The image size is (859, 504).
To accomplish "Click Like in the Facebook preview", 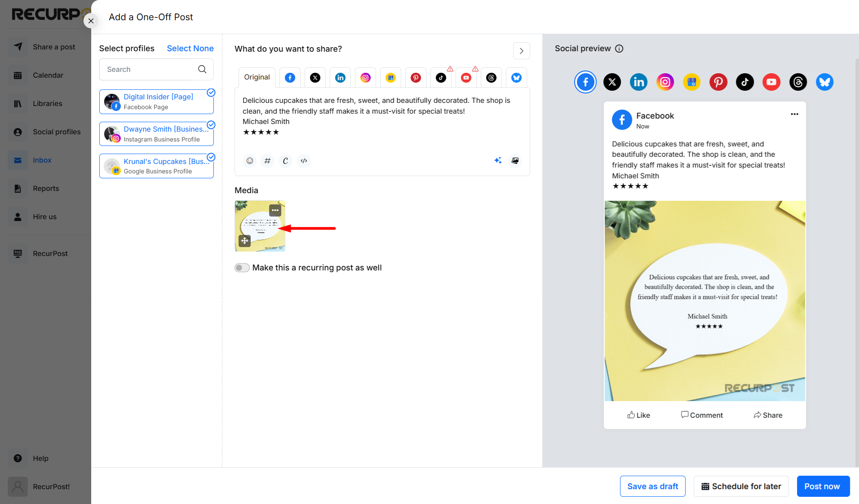I will (638, 415).
